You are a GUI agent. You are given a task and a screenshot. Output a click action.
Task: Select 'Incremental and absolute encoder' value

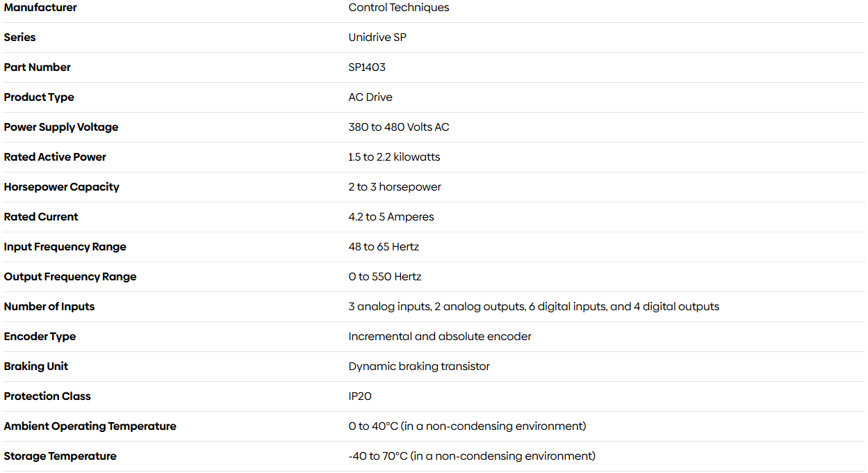point(440,337)
